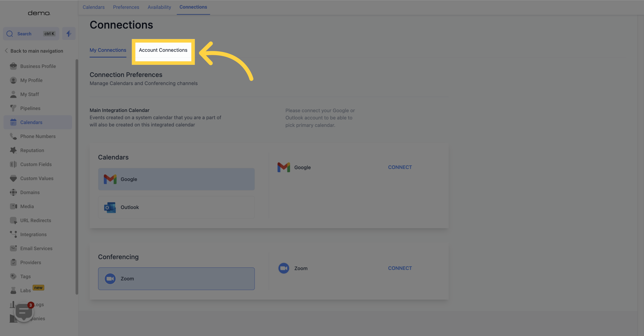Switch to My Connections tab
Screen dimensions: 644x336
[x=108, y=50]
